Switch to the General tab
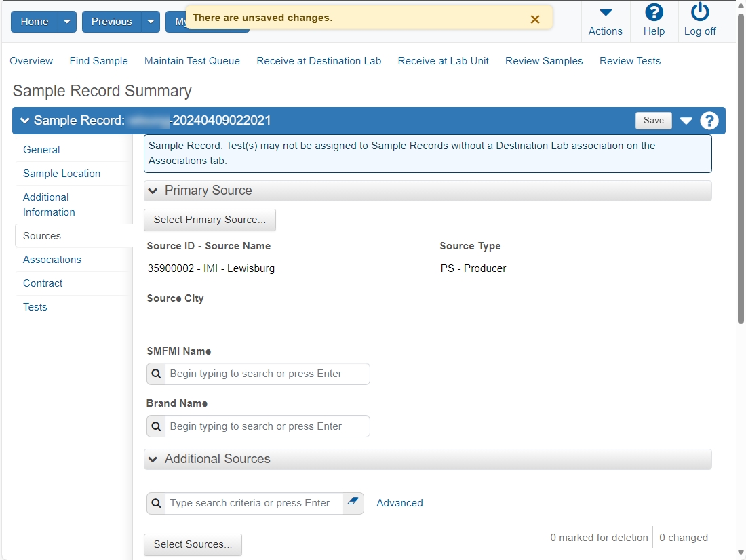This screenshot has height=560, width=746. [41, 150]
